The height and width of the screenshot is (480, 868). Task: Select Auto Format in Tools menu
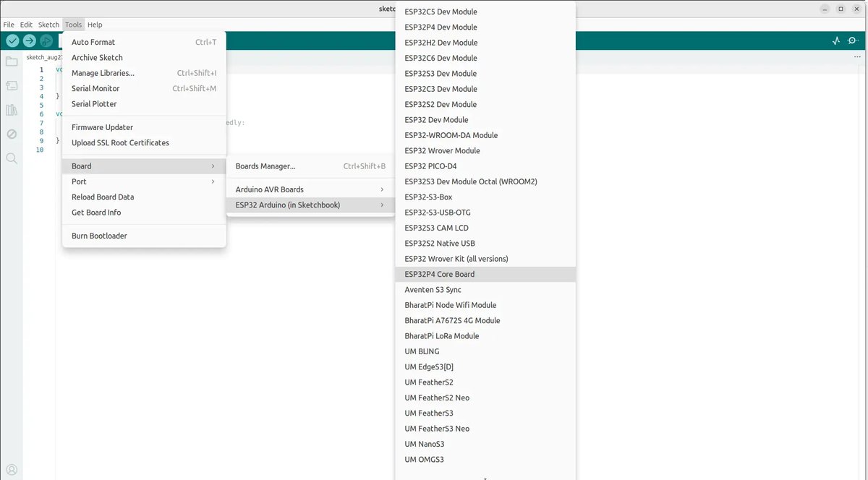144,42
